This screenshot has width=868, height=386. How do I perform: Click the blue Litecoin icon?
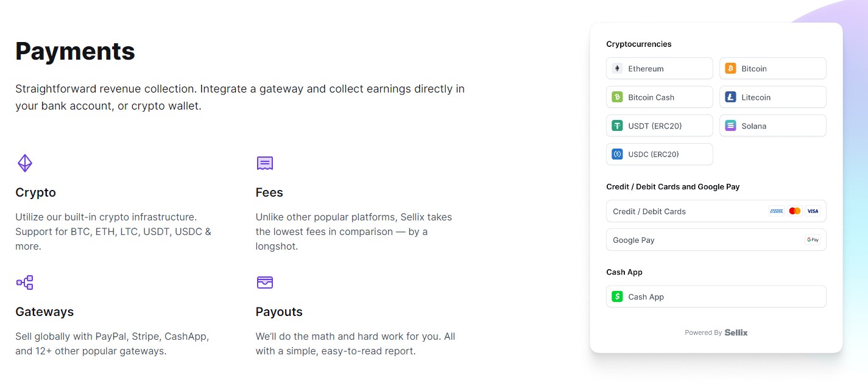coord(730,97)
